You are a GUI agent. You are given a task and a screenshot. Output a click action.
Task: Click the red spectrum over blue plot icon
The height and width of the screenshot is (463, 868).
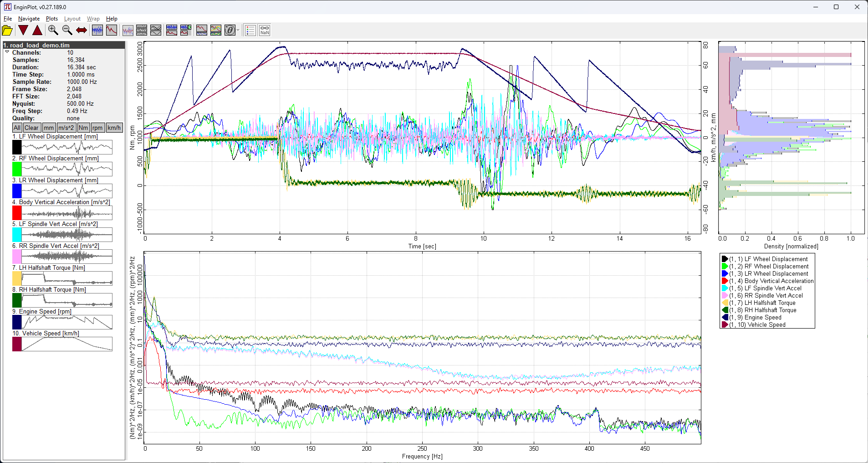point(202,30)
